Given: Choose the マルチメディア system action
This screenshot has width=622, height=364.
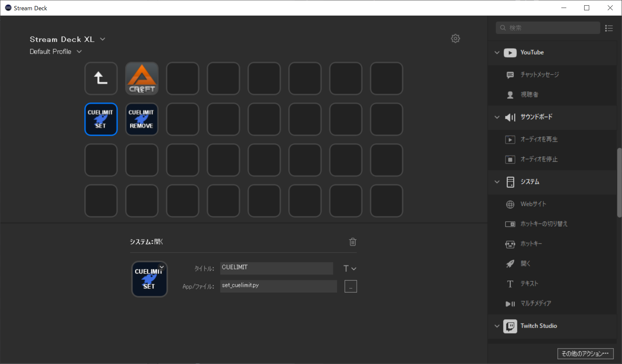Looking at the screenshot, I should tap(536, 303).
